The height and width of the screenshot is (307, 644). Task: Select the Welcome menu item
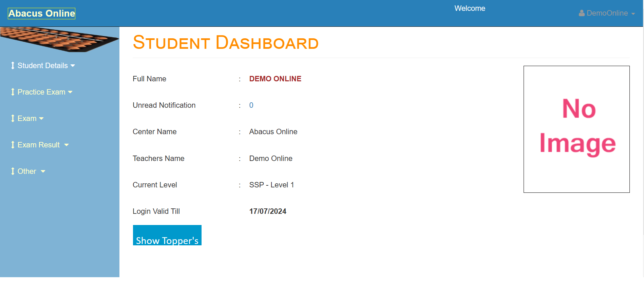pos(470,8)
